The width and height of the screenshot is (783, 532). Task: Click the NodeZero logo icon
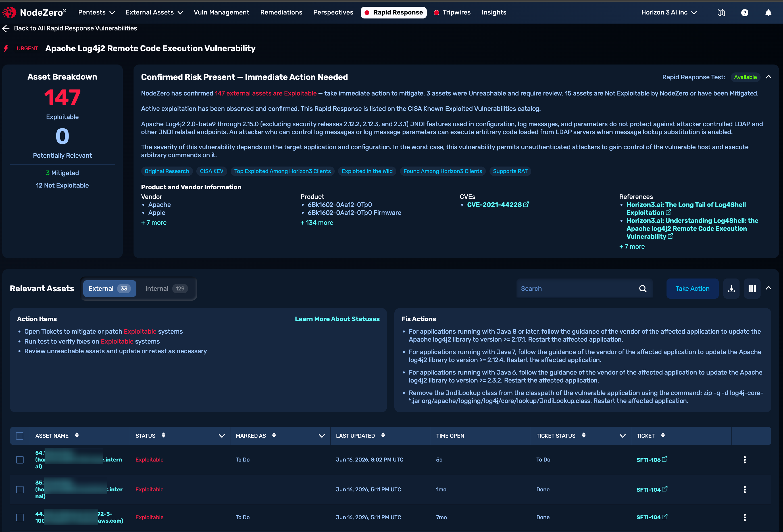click(9, 13)
